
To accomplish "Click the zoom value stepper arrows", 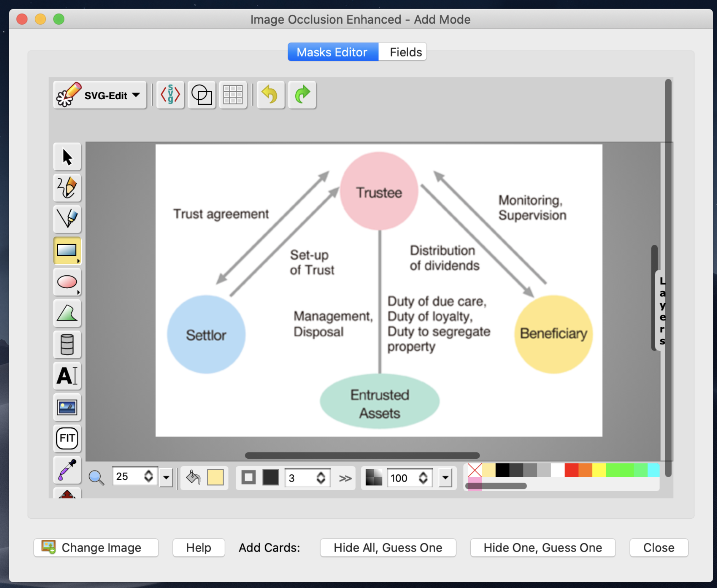I will (x=149, y=476).
